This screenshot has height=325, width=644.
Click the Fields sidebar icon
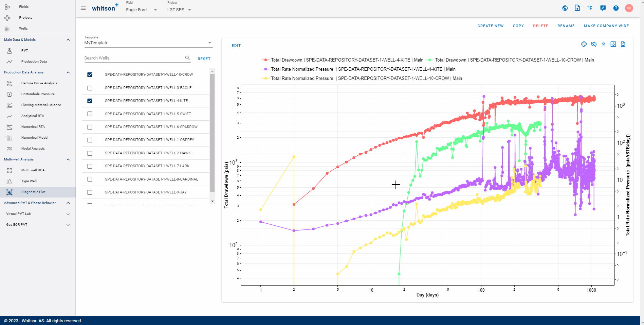coord(7,7)
